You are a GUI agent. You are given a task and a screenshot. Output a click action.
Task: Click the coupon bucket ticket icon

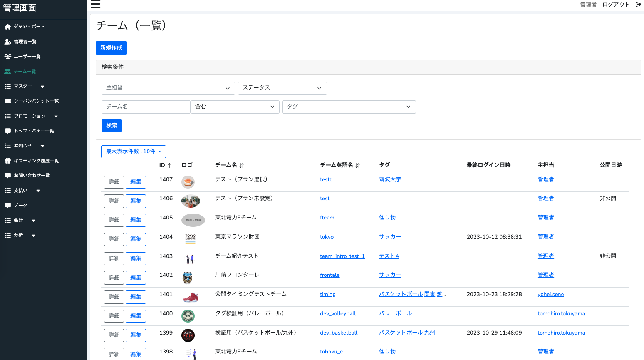point(8,101)
